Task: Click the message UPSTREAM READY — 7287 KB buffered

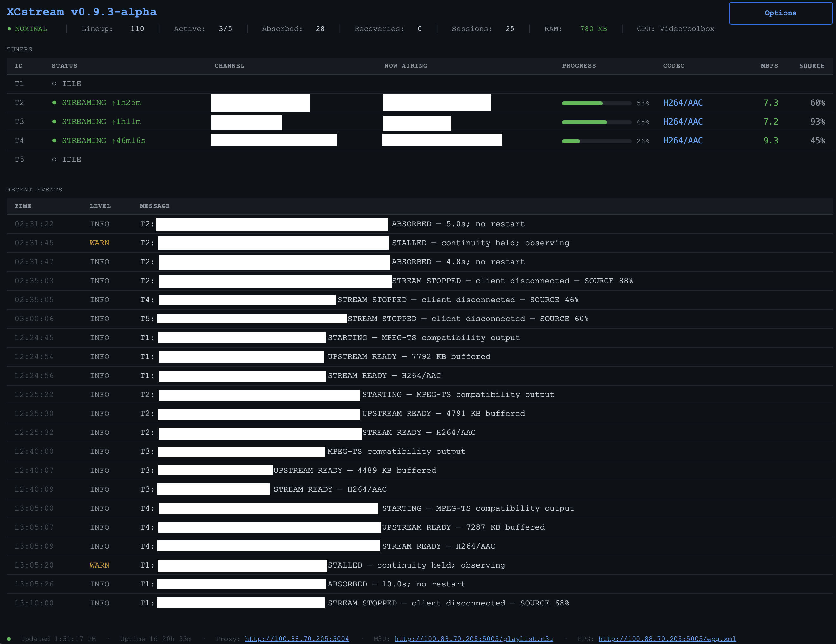Action: (463, 527)
